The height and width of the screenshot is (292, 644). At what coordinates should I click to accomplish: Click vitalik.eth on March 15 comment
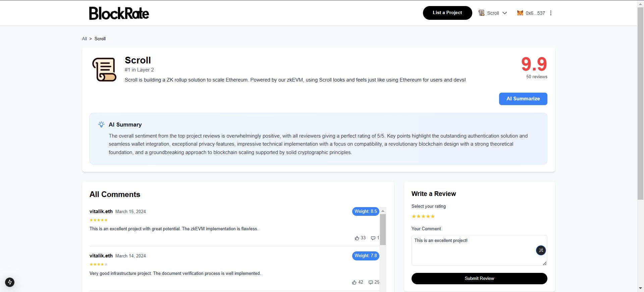(x=101, y=211)
